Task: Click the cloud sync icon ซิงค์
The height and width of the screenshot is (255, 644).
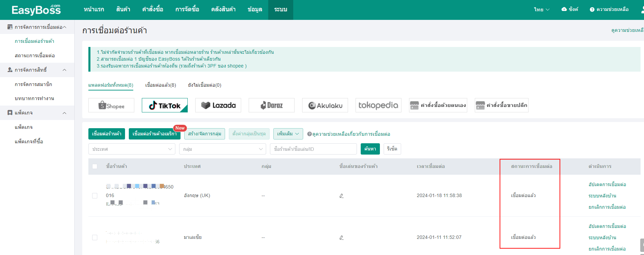Action: pos(564,9)
